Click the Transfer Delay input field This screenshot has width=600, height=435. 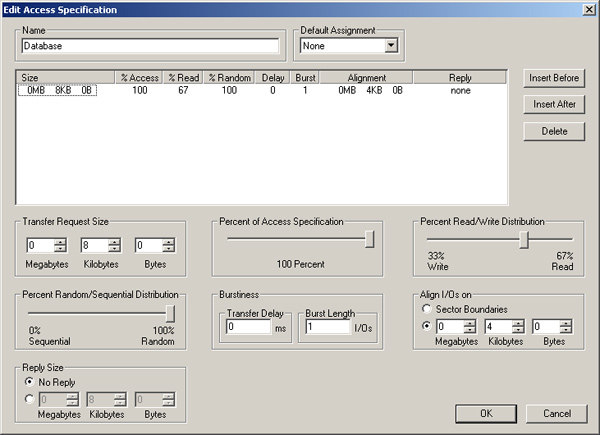pyautogui.click(x=246, y=327)
